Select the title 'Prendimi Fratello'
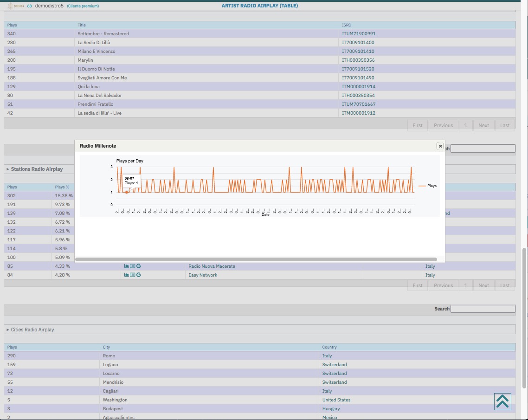 pos(96,104)
